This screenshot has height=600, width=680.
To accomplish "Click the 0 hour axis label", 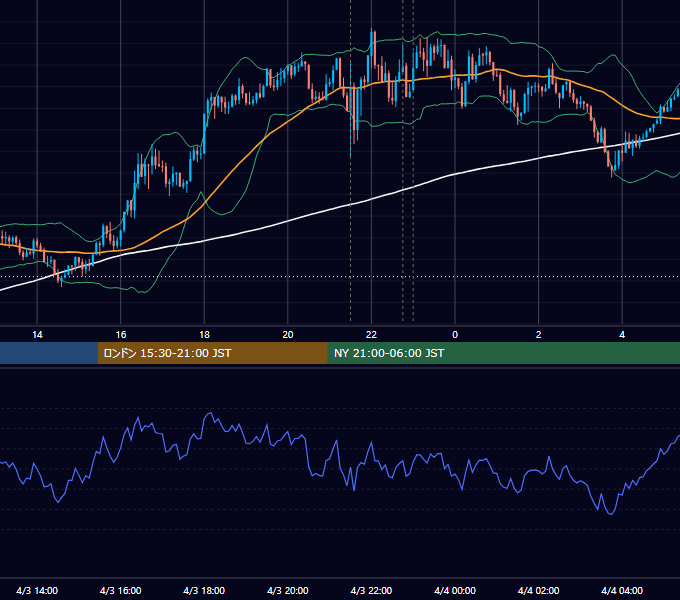I will 455,335.
